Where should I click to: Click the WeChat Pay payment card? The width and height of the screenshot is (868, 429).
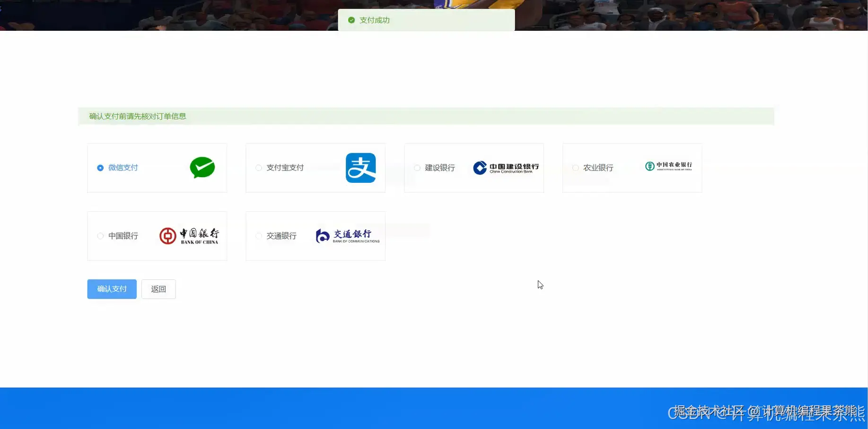coord(157,168)
